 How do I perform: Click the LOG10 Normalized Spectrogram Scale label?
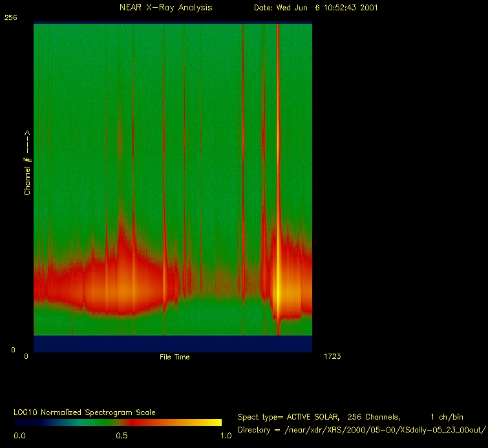[85, 412]
